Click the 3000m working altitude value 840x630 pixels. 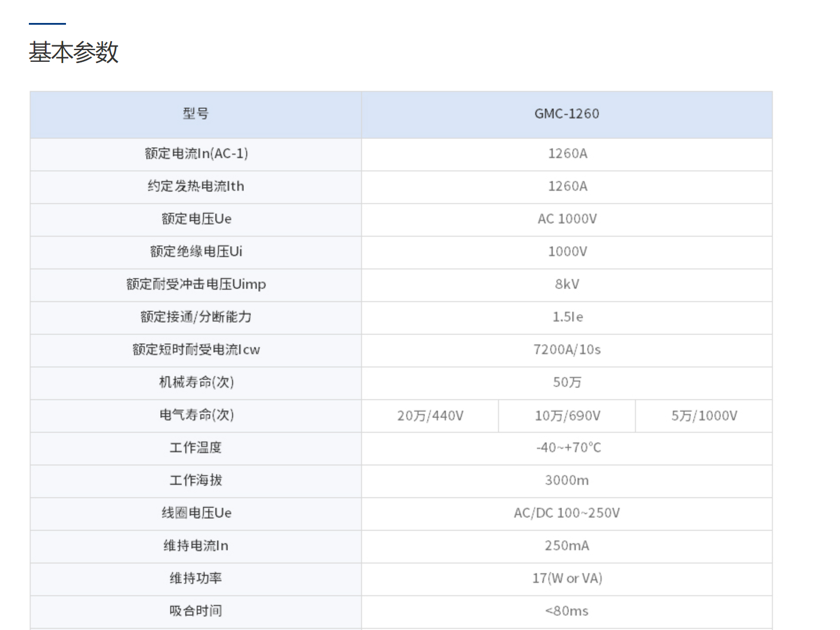567,480
